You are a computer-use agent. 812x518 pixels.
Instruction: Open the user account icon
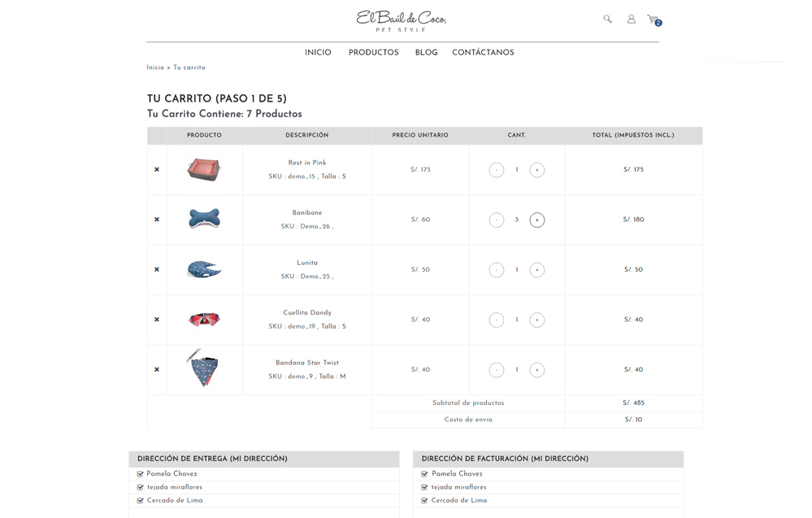pyautogui.click(x=631, y=19)
